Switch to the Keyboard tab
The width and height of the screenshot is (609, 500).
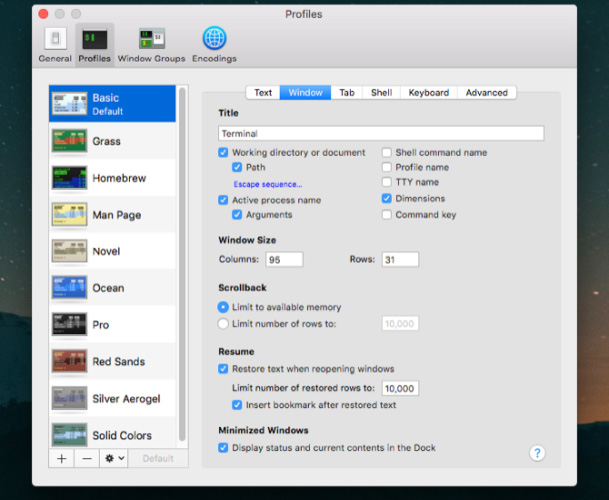tap(428, 93)
